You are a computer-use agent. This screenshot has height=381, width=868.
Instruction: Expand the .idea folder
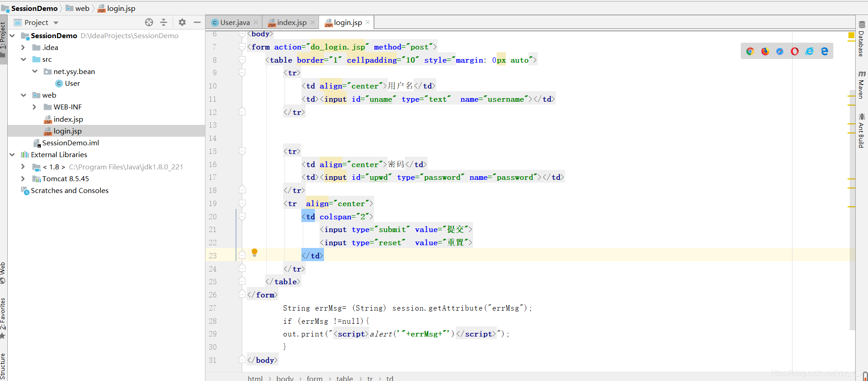(23, 47)
